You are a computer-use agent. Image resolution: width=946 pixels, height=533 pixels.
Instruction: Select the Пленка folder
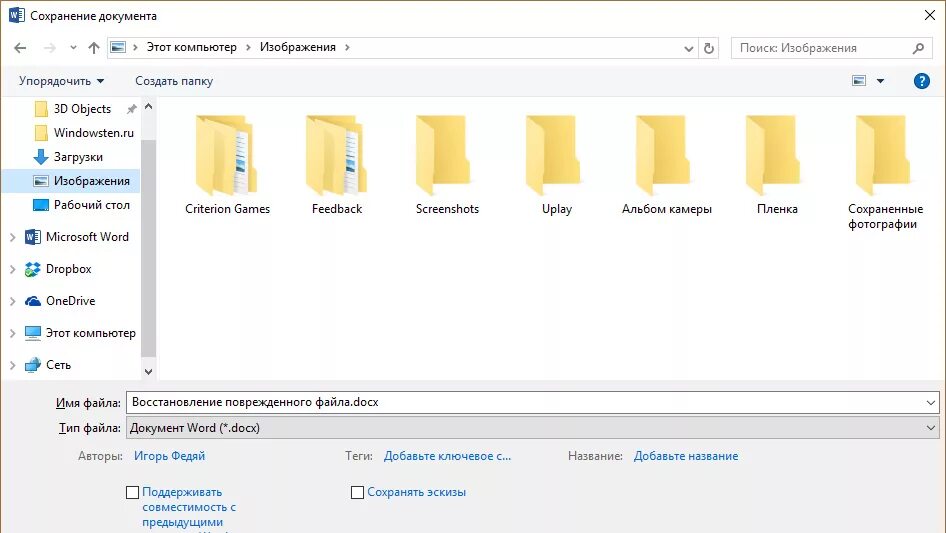777,165
